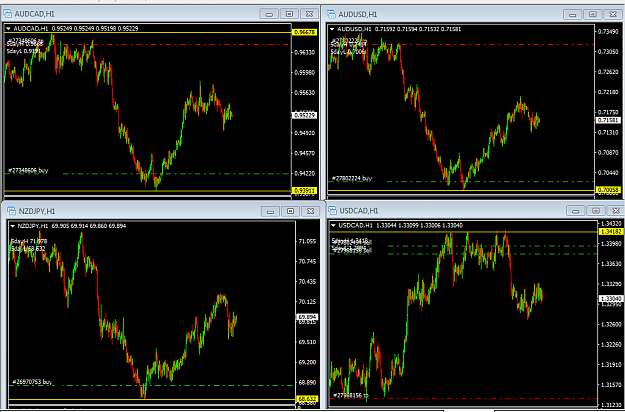Click the current price 69.894 tag on NZDJPY
Image resolution: width=625 pixels, height=412 pixels.
(307, 317)
